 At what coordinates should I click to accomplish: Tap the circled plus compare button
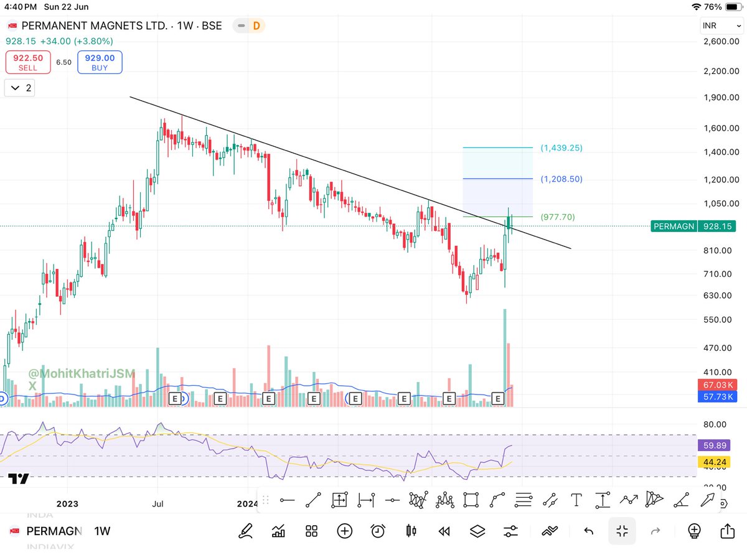point(344,531)
